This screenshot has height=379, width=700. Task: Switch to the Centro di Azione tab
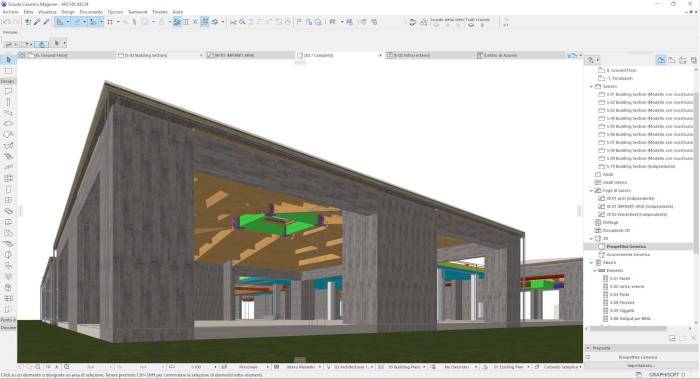[x=520, y=55]
